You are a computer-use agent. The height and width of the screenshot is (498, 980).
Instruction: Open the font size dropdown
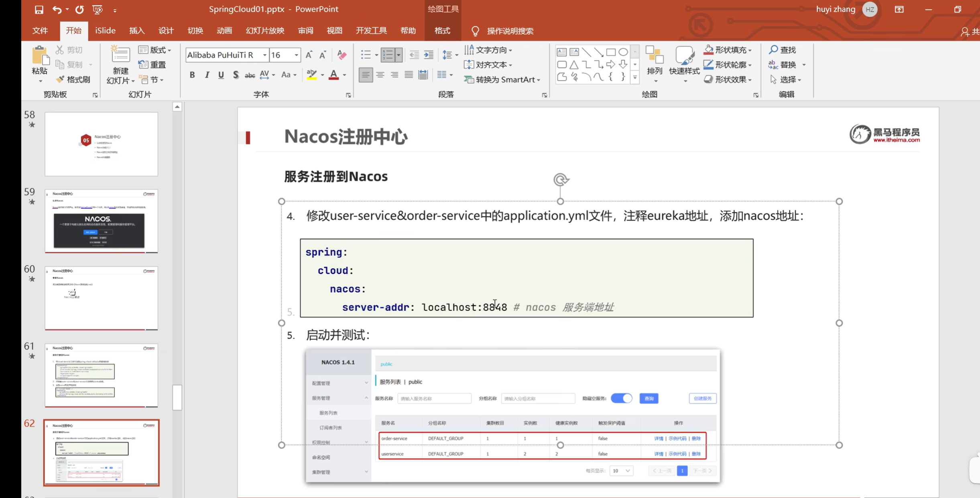tap(296, 55)
